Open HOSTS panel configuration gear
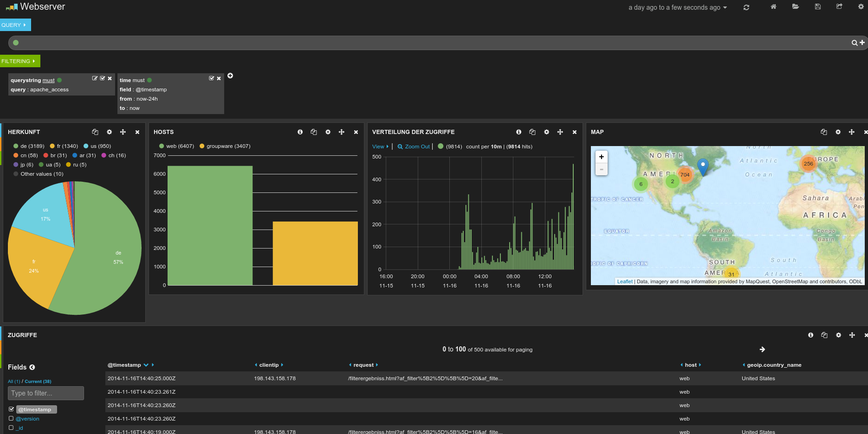This screenshot has height=434, width=868. click(x=328, y=132)
